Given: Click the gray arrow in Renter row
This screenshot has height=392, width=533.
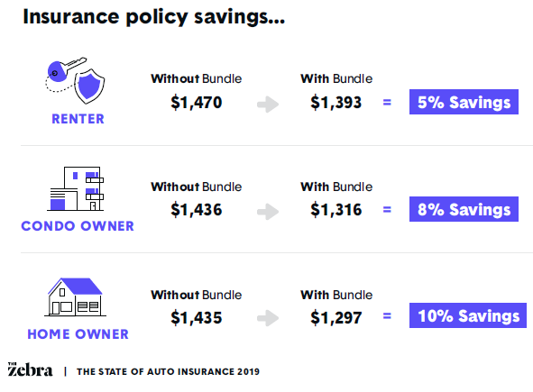Looking at the screenshot, I should click(x=268, y=105).
